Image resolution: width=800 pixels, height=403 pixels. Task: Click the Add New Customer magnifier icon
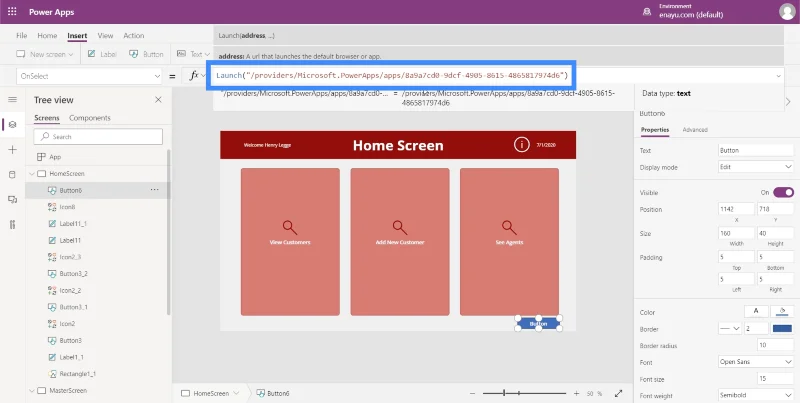tap(399, 227)
